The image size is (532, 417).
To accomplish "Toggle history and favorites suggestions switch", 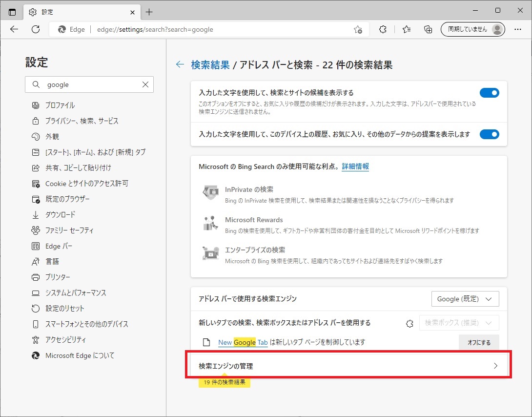I will (x=489, y=134).
